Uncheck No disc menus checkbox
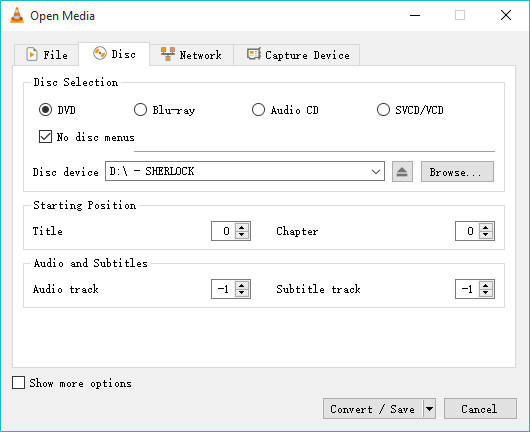 pos(45,137)
